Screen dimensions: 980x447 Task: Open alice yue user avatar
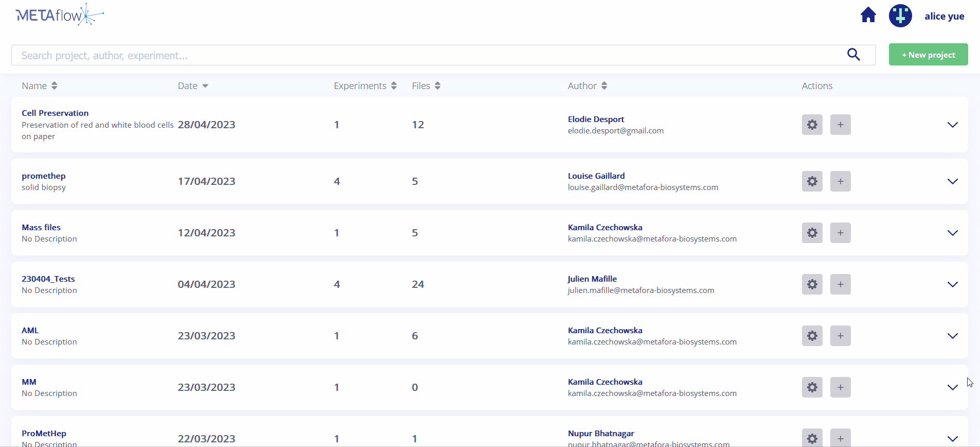(x=900, y=15)
